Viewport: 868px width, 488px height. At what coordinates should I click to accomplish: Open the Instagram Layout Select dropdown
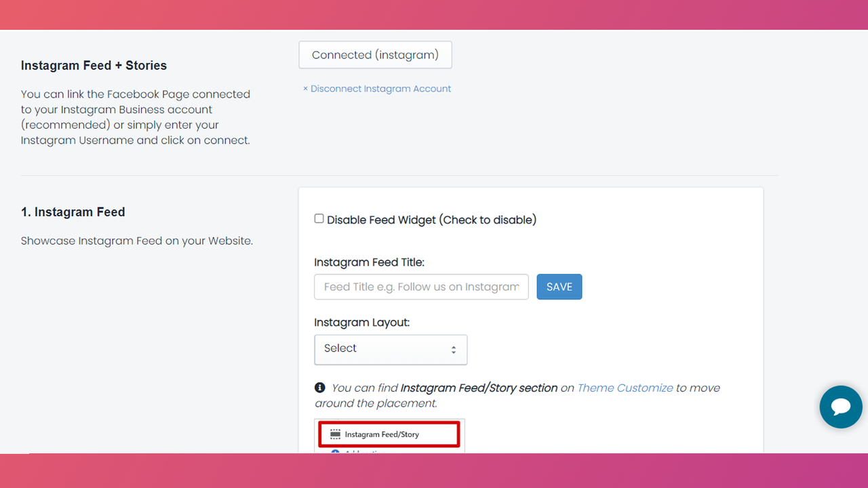[391, 349]
